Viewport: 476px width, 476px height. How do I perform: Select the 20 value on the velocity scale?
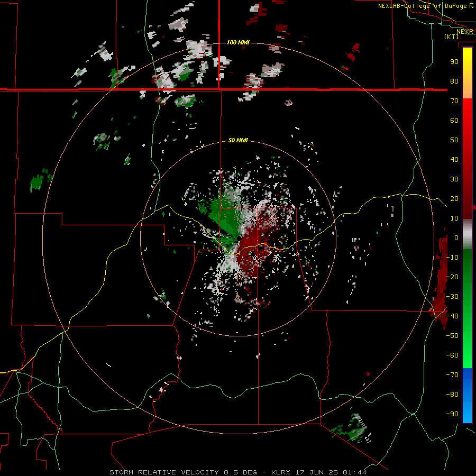pos(454,199)
